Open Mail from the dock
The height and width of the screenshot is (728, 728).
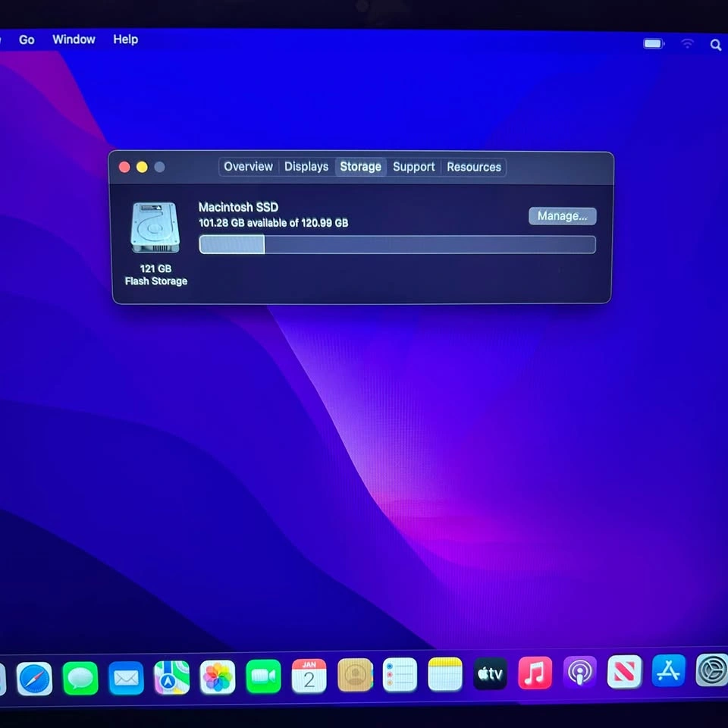pyautogui.click(x=127, y=678)
